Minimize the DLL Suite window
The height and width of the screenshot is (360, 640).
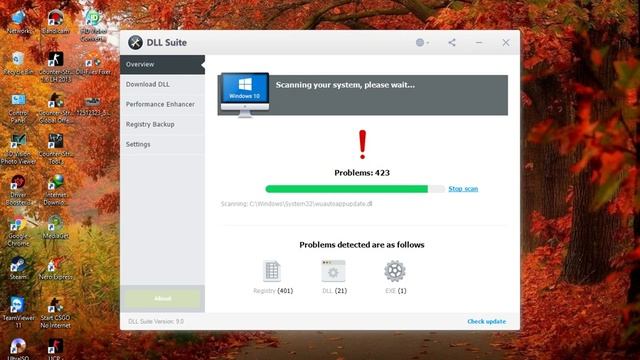479,42
